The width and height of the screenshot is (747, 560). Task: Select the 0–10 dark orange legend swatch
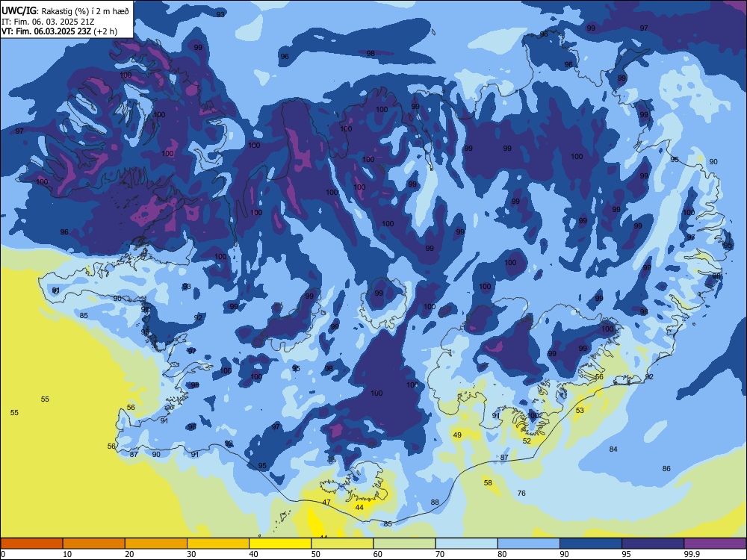pos(32,544)
